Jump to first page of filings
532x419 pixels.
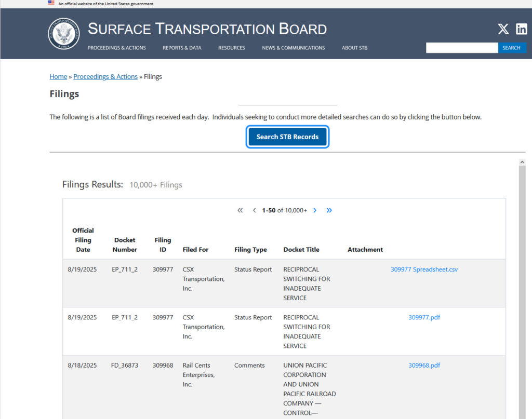coord(240,210)
